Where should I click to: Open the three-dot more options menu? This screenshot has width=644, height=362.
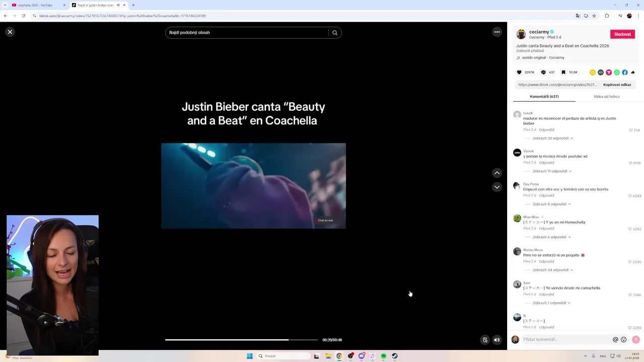pyautogui.click(x=497, y=32)
